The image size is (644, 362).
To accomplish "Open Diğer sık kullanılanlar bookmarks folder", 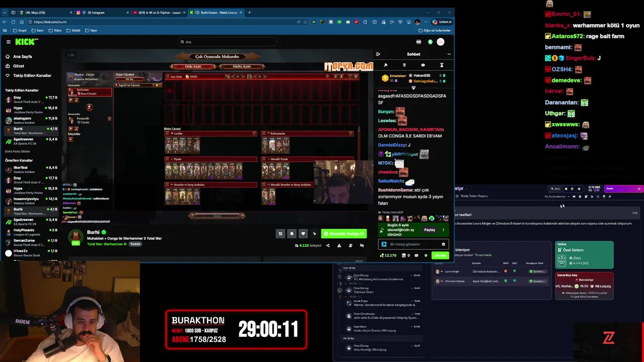I will 434,31.
